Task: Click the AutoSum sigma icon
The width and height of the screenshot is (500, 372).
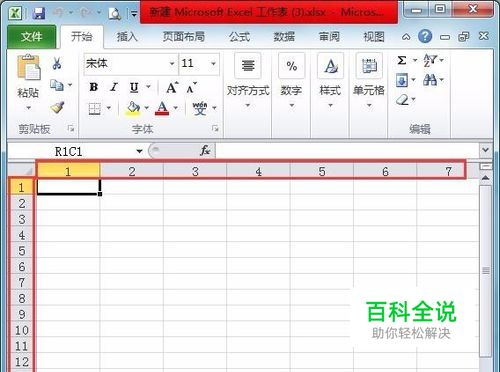Action: [402, 61]
